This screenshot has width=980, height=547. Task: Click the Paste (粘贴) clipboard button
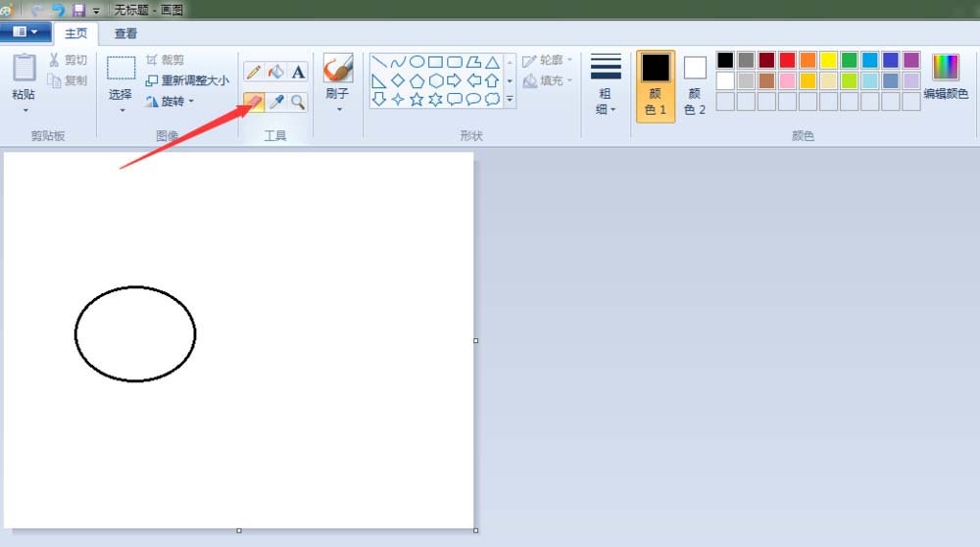(24, 69)
